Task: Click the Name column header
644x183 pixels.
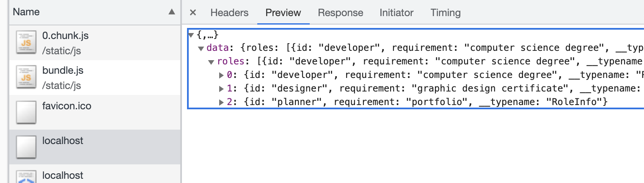Action: coord(95,12)
